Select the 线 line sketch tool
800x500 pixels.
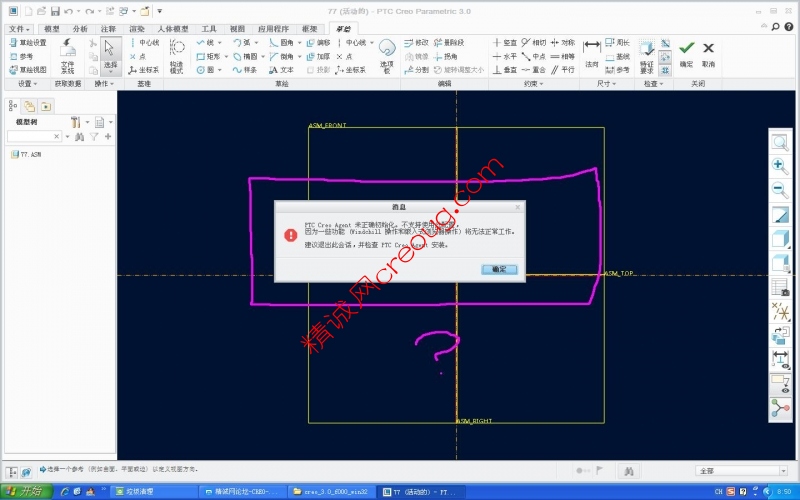point(206,43)
